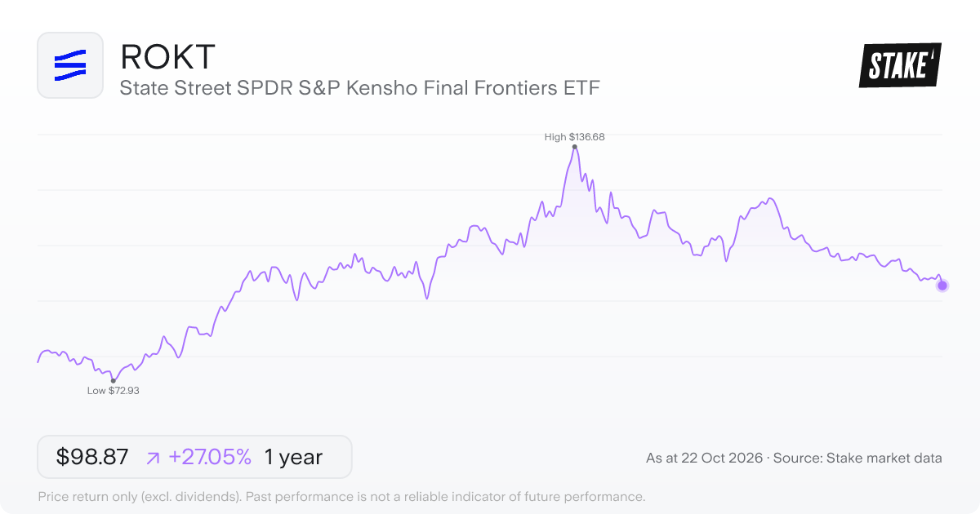Click the ROKT ticker title
Image resolution: width=980 pixels, height=514 pixels.
pos(167,56)
